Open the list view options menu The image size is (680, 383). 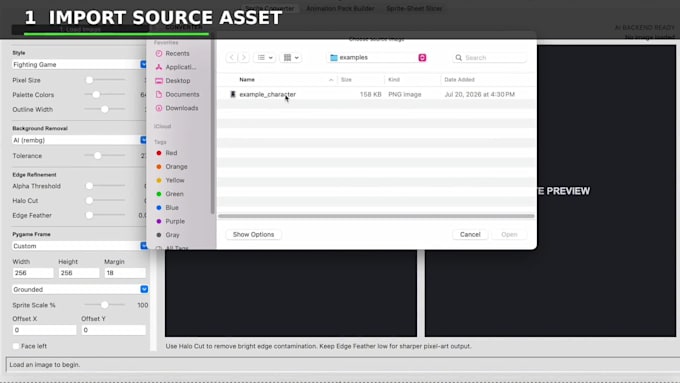265,57
